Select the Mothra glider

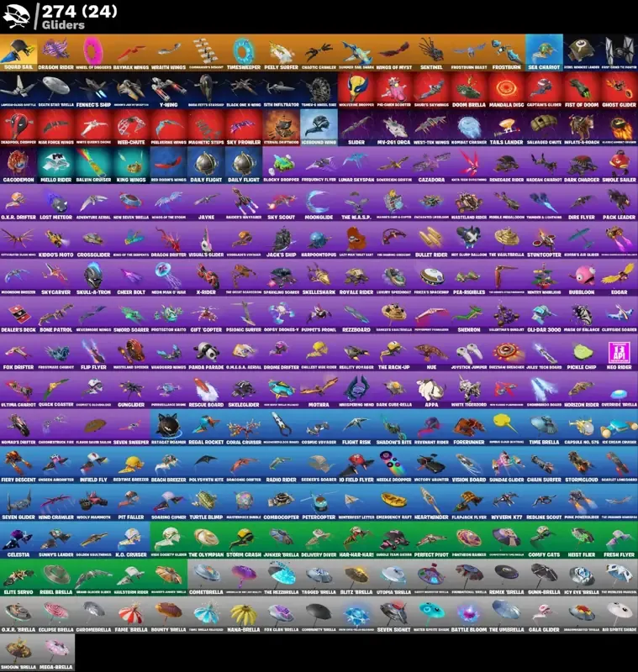tap(319, 390)
